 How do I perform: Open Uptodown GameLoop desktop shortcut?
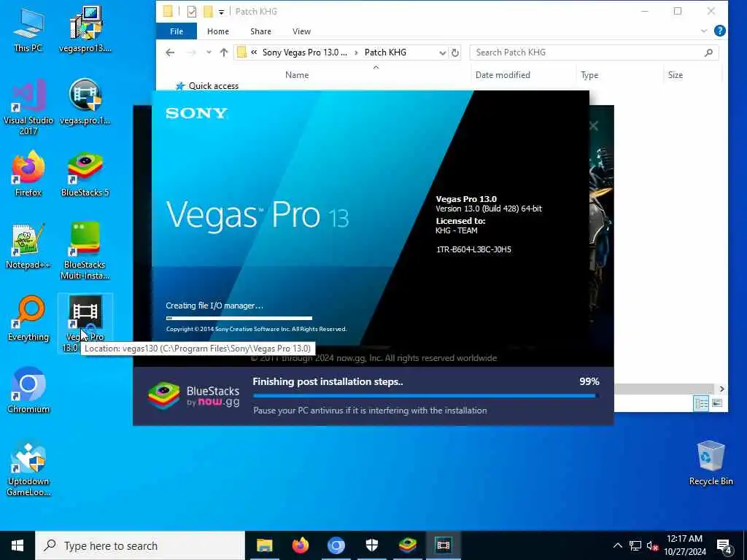[x=28, y=469]
